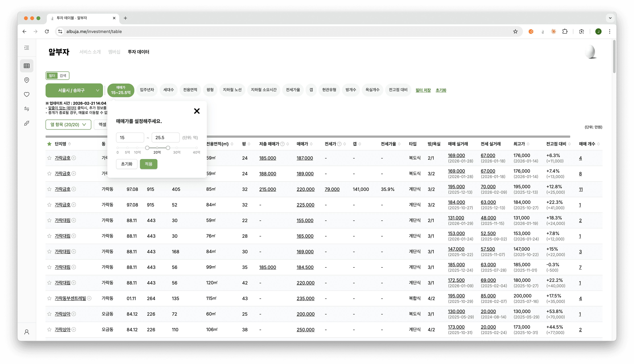The height and width of the screenshot is (364, 634).
Task: Favorite the 가락대림 155,000 row star
Action: 49,220
